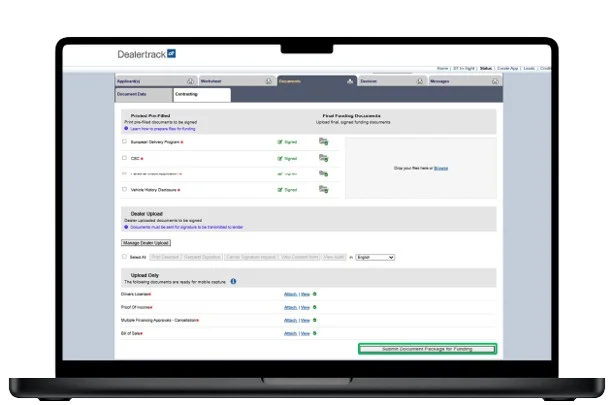
Task: Check the Vehicle History Disclosure checkbox
Action: [124, 188]
